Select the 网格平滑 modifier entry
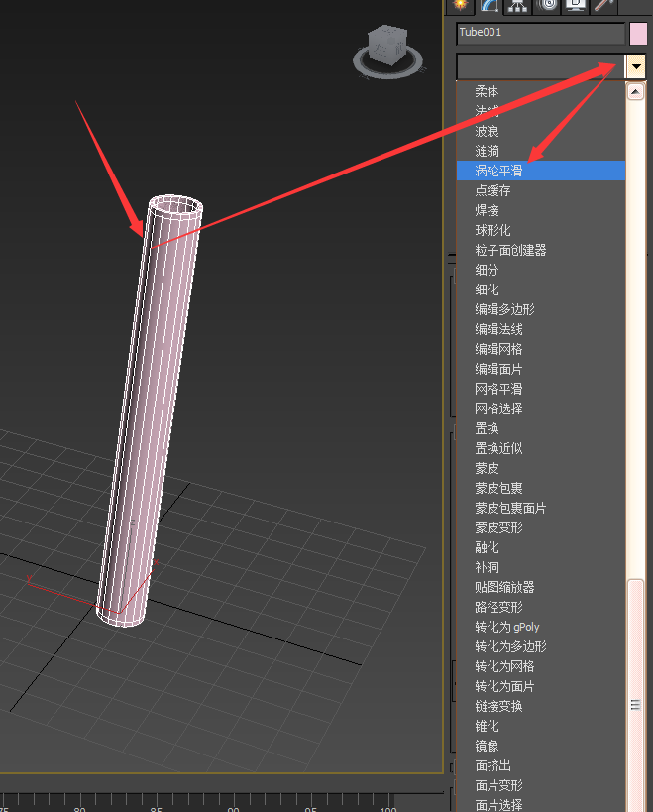653x812 pixels. point(498,389)
